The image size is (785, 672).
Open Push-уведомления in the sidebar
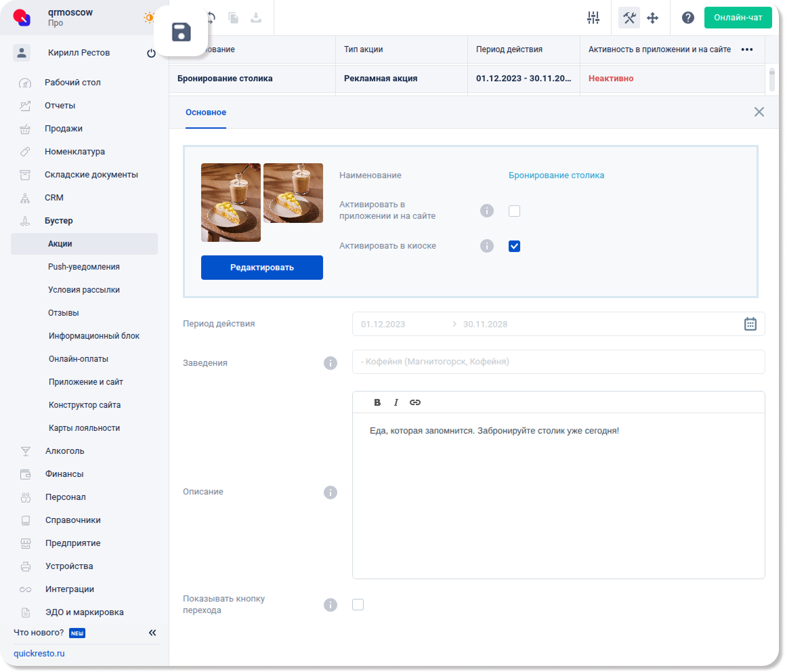84,267
